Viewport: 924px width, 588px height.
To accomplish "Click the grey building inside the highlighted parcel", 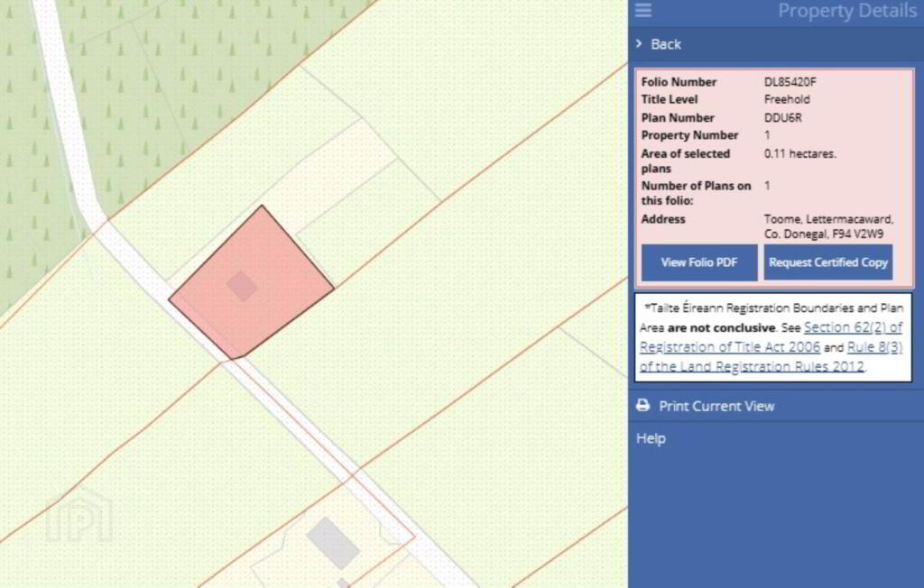I will tap(242, 286).
